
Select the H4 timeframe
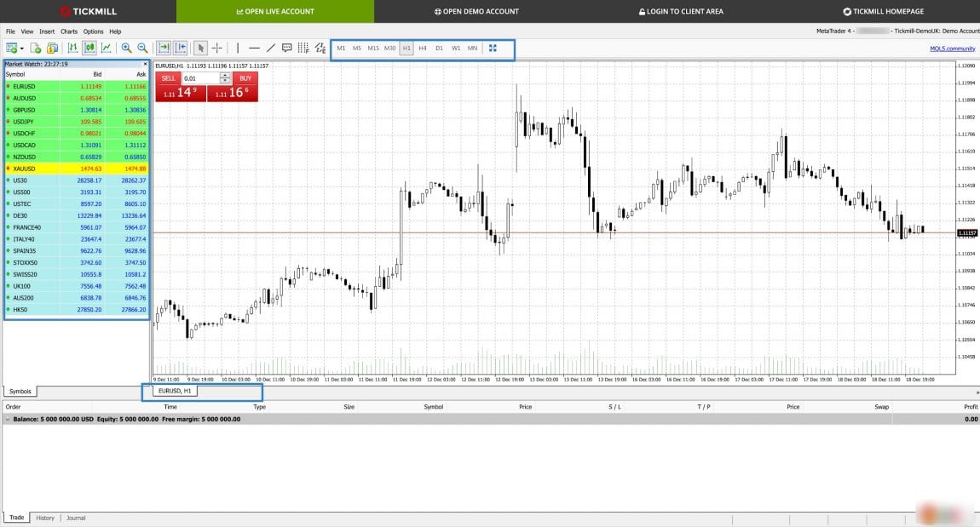pyautogui.click(x=423, y=49)
